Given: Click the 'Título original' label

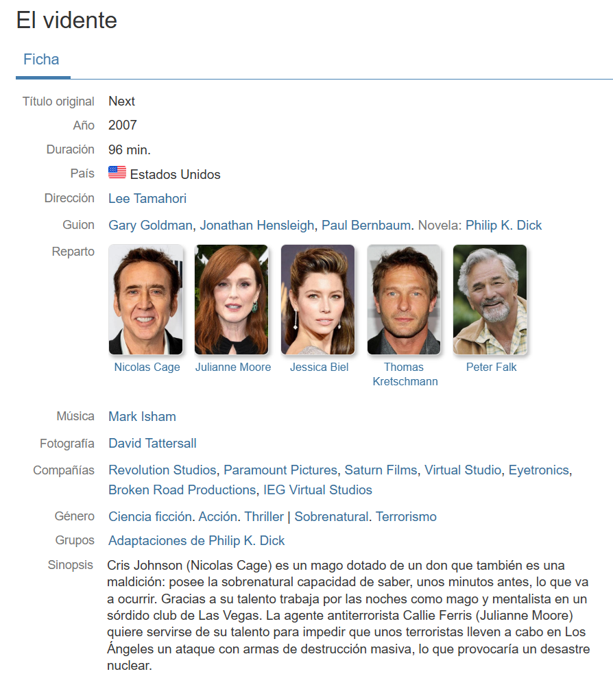Looking at the screenshot, I should [58, 101].
